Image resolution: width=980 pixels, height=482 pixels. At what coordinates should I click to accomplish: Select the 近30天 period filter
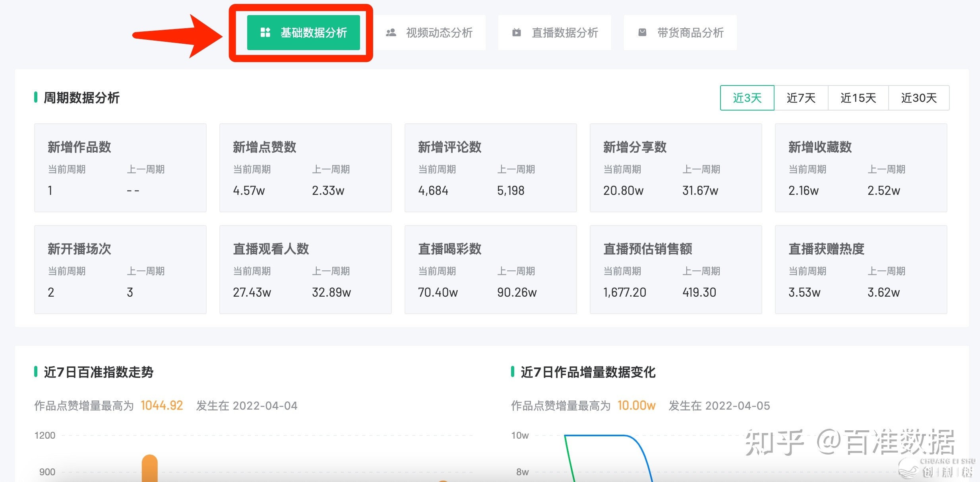click(919, 98)
